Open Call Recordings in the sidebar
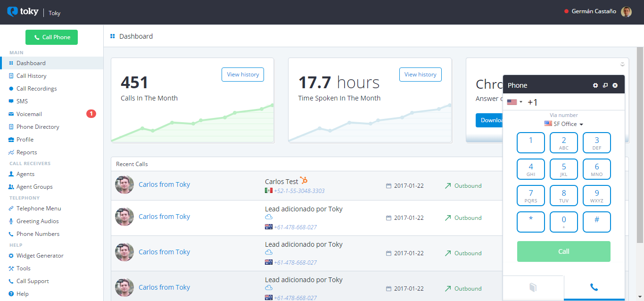The width and height of the screenshot is (644, 301). pos(36,89)
